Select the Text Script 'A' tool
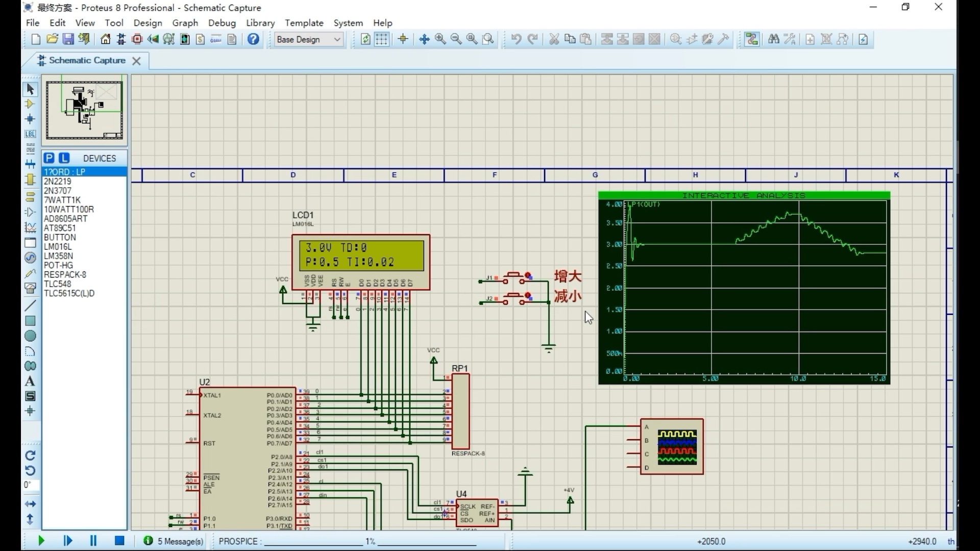The width and height of the screenshot is (980, 551). [x=30, y=382]
